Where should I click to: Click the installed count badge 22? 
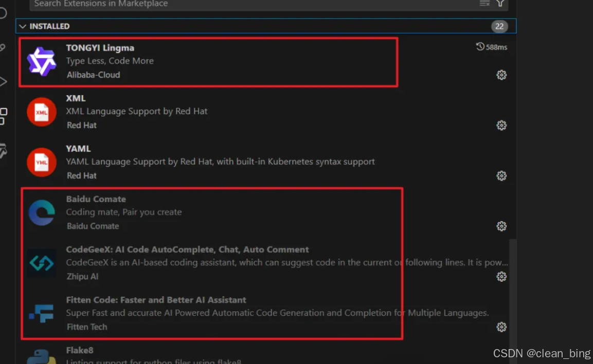[499, 26]
